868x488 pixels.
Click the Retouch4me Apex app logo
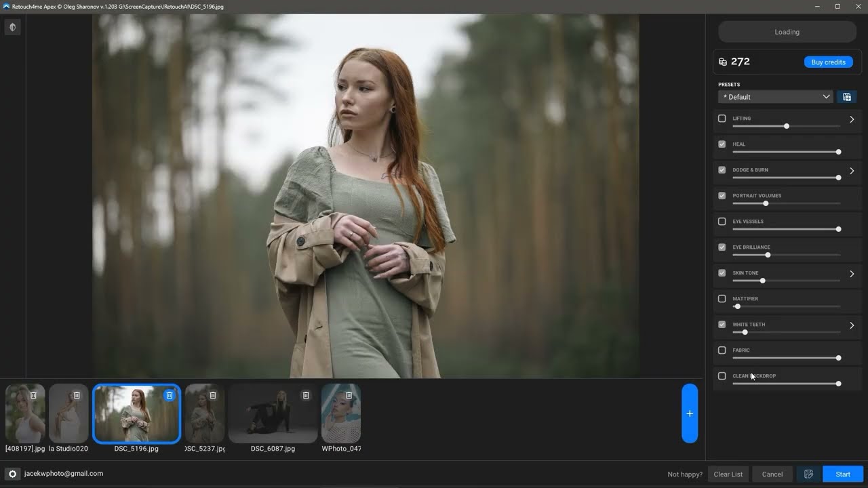coord(6,6)
